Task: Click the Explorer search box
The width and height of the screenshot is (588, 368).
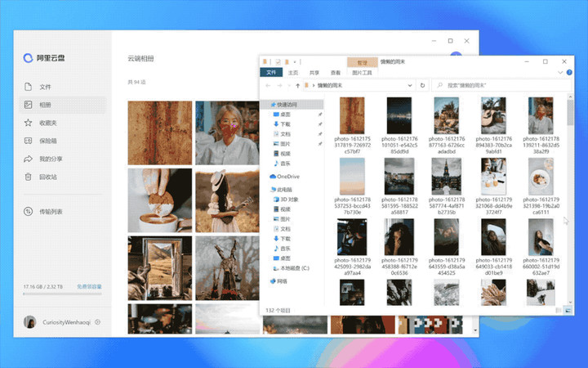Action: point(501,85)
